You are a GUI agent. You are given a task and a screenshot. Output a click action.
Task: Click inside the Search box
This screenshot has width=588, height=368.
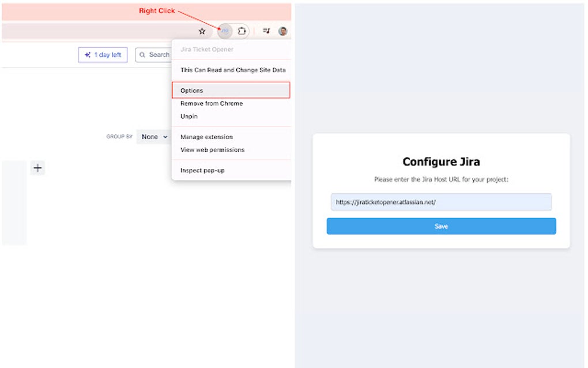pyautogui.click(x=159, y=55)
